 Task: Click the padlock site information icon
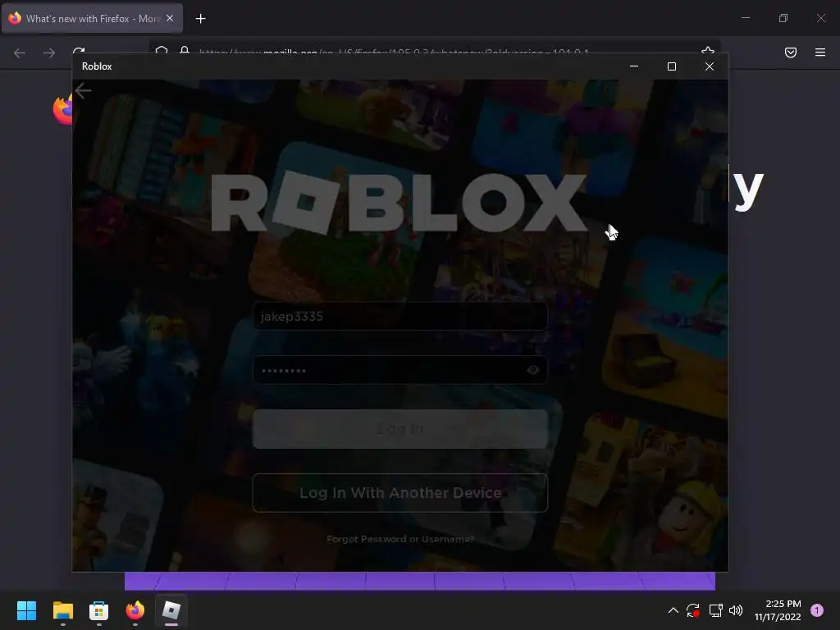tap(185, 50)
